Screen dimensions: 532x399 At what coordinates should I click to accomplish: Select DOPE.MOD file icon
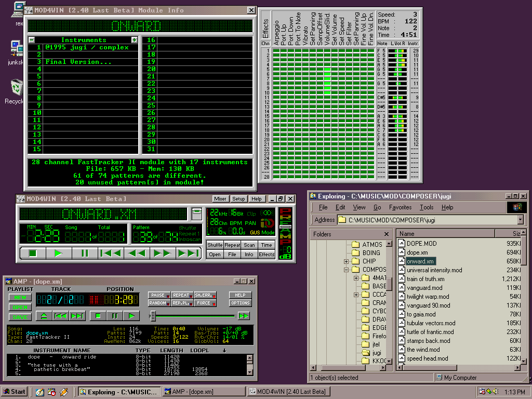click(402, 243)
